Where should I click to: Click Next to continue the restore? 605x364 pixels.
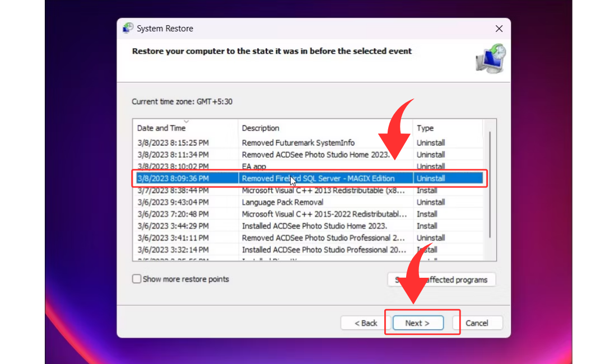coord(417,323)
